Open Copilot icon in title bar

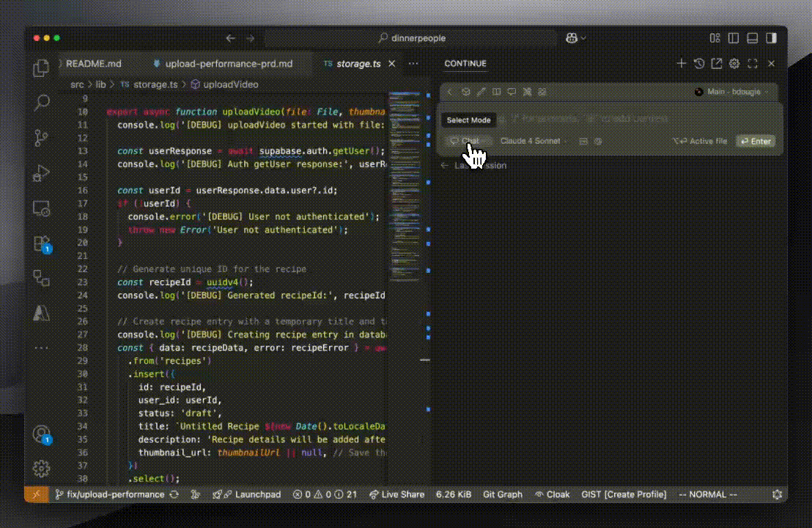click(572, 38)
